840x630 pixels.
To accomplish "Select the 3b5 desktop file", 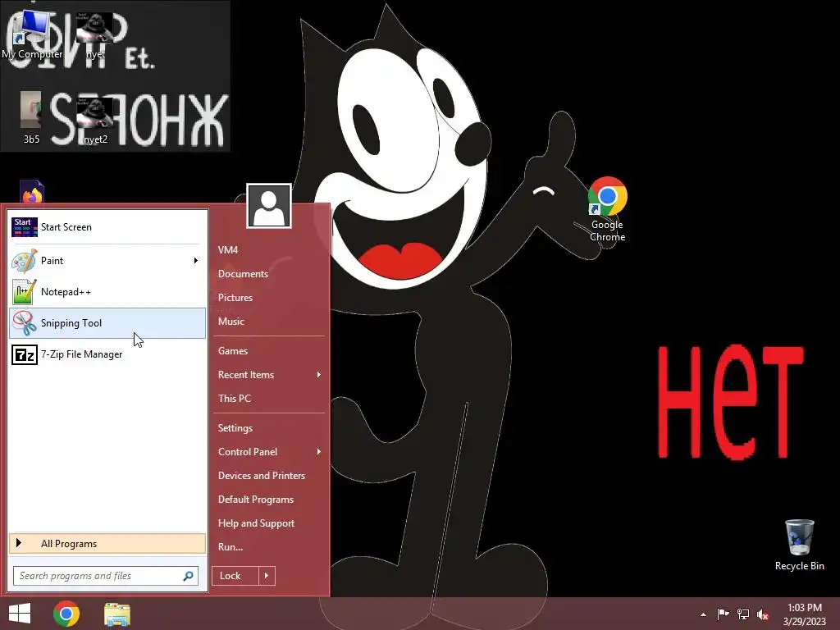I will pyautogui.click(x=31, y=118).
